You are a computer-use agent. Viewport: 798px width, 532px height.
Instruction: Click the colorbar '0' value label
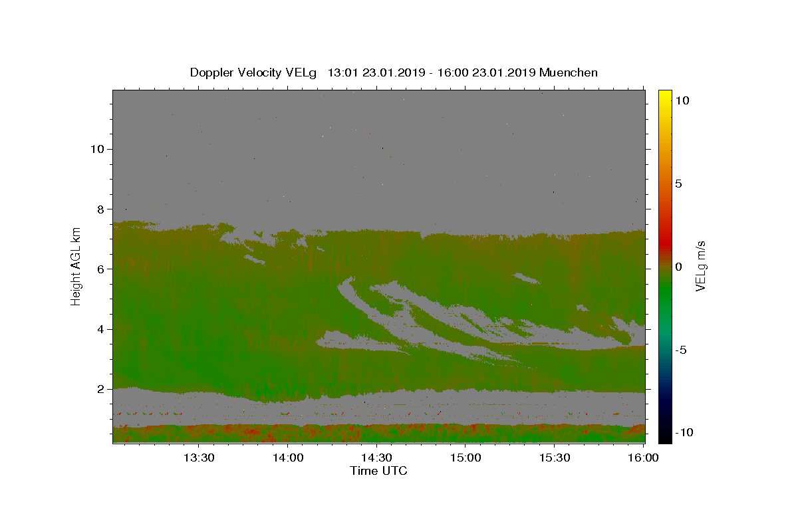(x=678, y=267)
